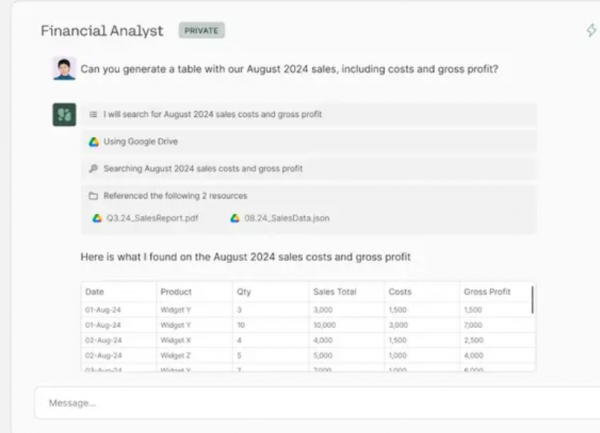The height and width of the screenshot is (433, 600).
Task: Click the magnifier icon beside 'Searching August 2024'
Action: coord(93,168)
